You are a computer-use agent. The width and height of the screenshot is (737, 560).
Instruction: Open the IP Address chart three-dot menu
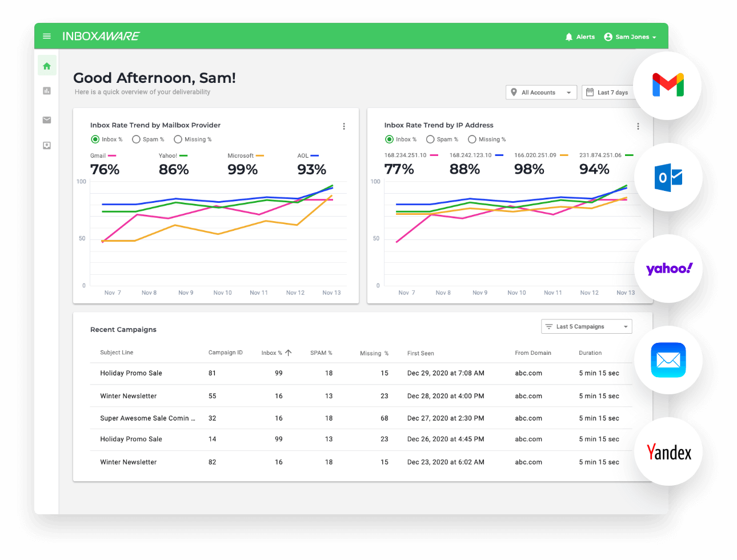[638, 126]
